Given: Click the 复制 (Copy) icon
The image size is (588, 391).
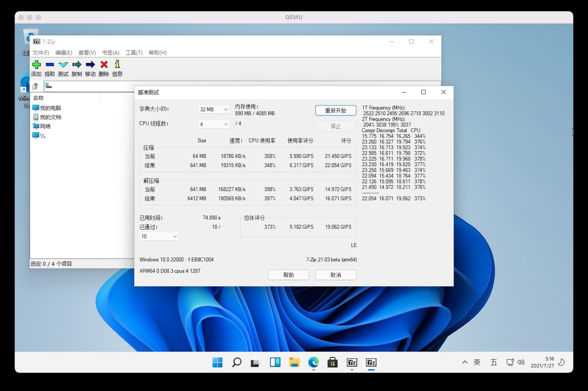Looking at the screenshot, I should click(x=77, y=68).
